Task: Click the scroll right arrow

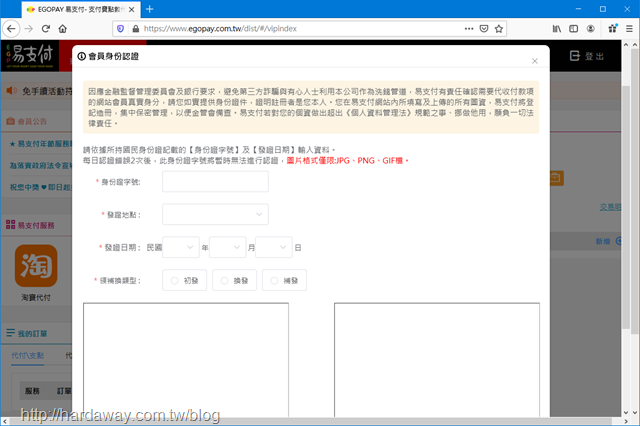Action: click(627, 421)
